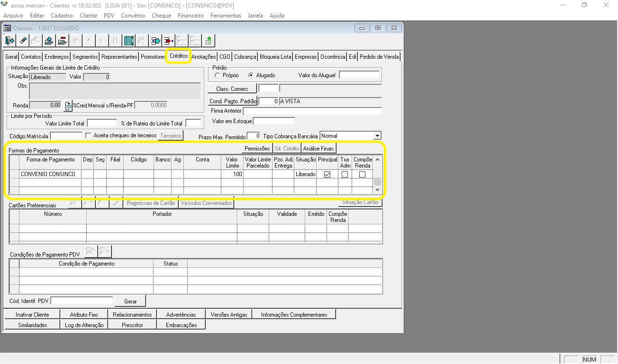Click the Versões Antigas button

pos(229,314)
